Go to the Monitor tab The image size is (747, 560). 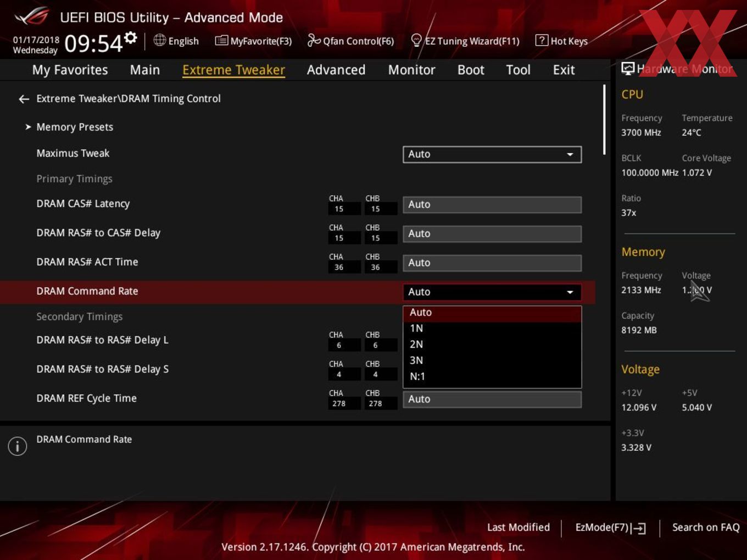tap(411, 70)
